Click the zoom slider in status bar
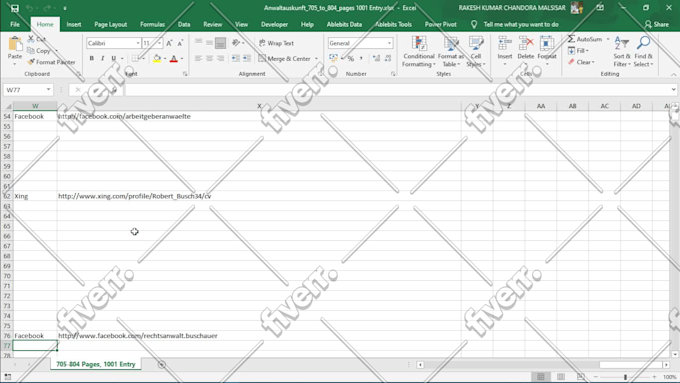680x383 pixels. click(625, 377)
